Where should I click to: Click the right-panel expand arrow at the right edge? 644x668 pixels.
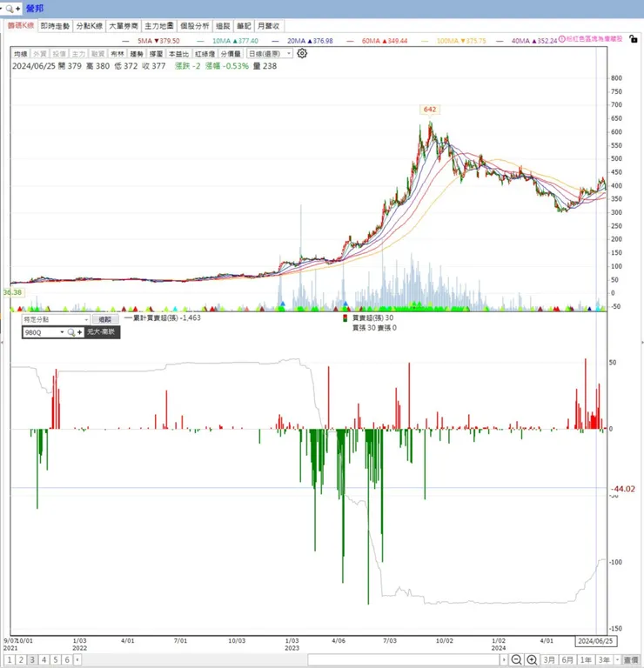click(x=642, y=342)
